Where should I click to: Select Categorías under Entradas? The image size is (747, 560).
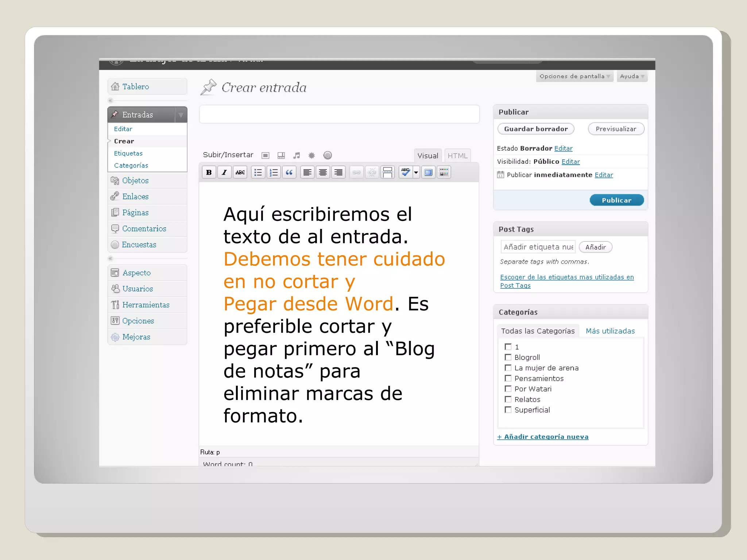click(x=131, y=166)
